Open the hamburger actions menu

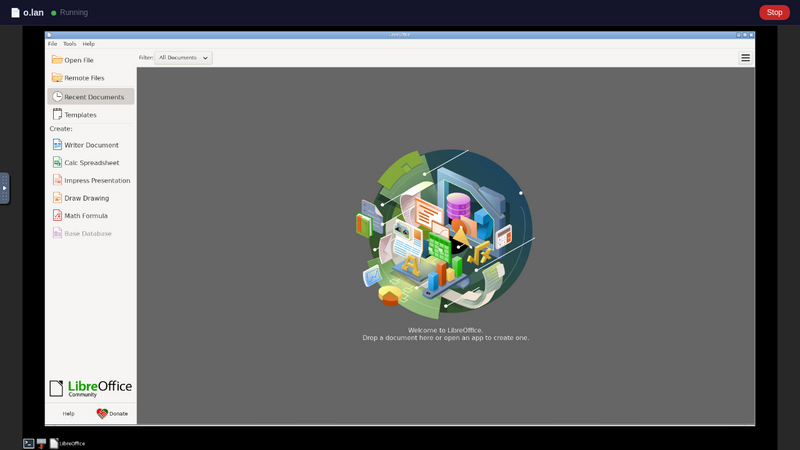click(x=745, y=58)
